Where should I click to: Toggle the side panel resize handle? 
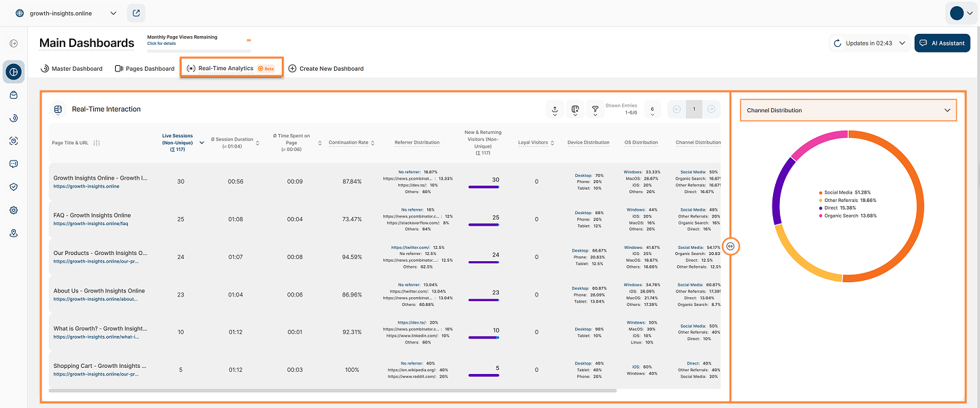[730, 246]
